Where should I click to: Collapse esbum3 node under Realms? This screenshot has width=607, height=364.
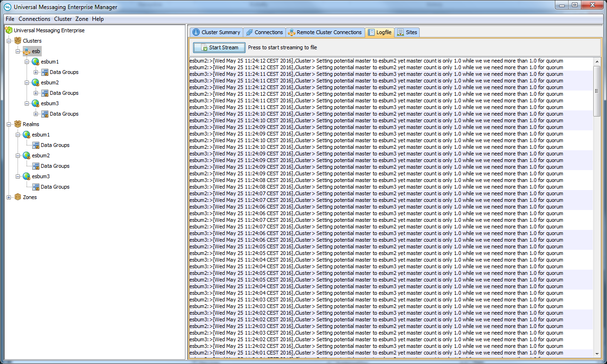click(18, 176)
